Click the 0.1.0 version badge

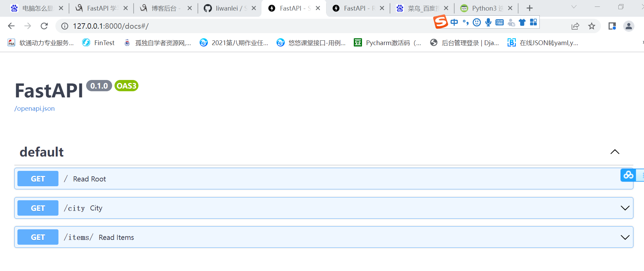tap(99, 86)
